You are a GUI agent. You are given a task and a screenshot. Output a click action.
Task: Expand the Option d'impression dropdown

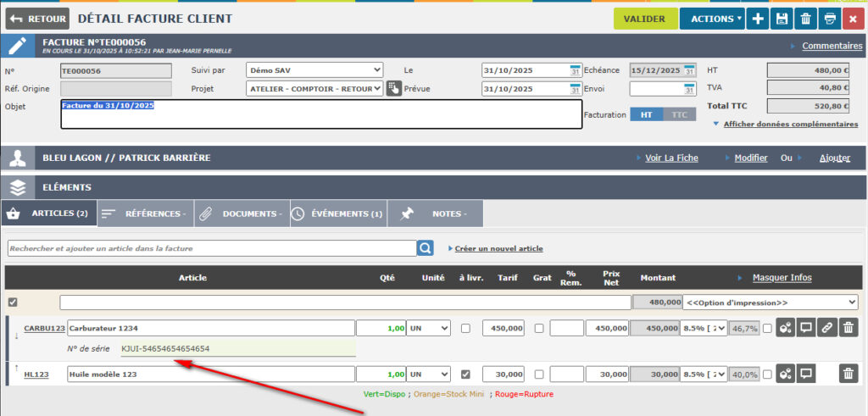pyautogui.click(x=770, y=302)
